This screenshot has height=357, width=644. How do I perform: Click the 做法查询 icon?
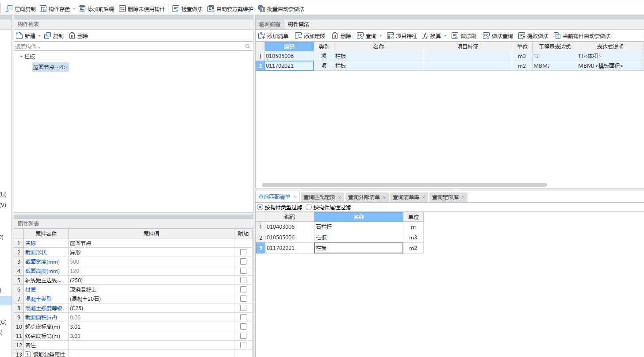pos(486,36)
